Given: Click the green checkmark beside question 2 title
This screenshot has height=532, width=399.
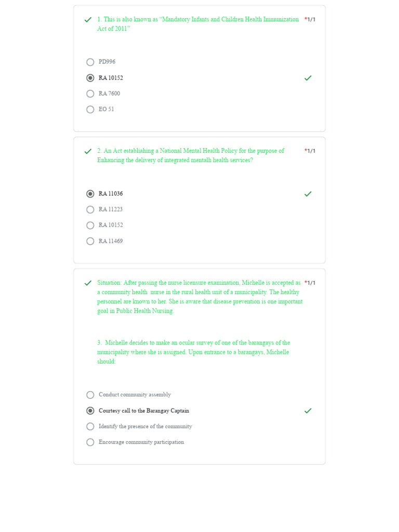Looking at the screenshot, I should click(88, 151).
